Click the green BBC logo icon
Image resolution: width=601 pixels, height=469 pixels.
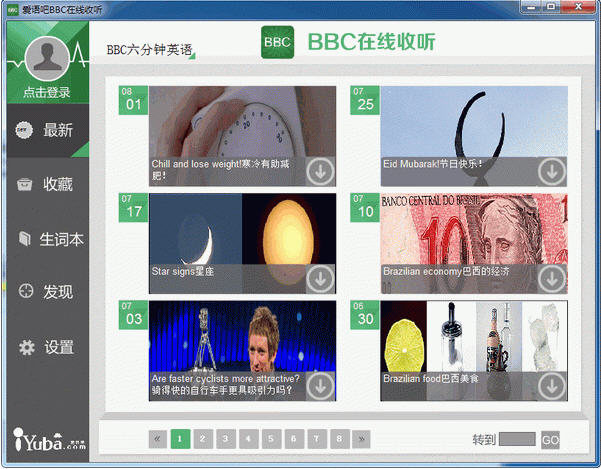point(278,42)
